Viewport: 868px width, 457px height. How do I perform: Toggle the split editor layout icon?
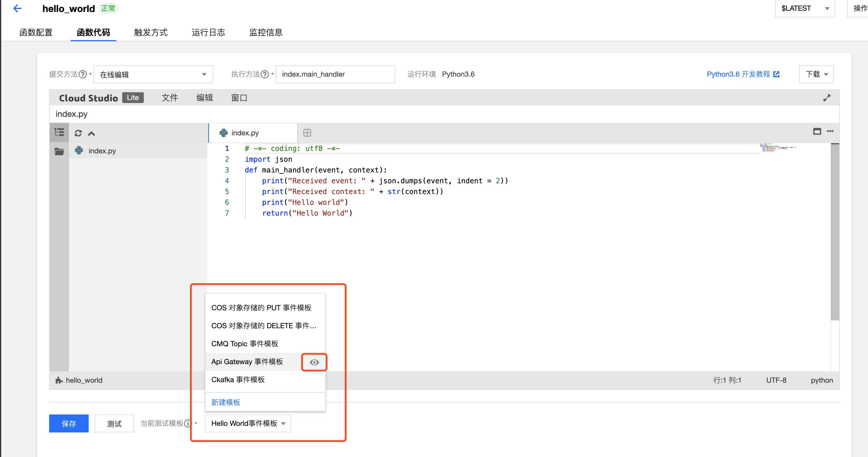pyautogui.click(x=817, y=131)
